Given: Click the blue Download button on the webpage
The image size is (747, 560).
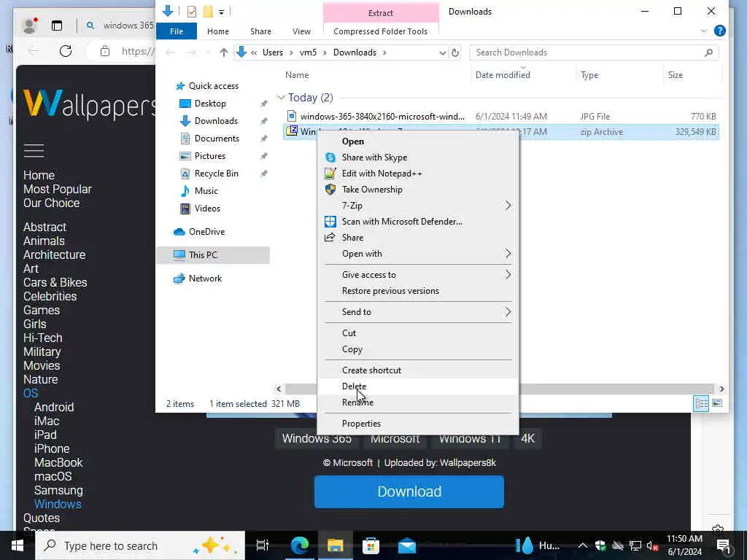Looking at the screenshot, I should click(x=409, y=491).
